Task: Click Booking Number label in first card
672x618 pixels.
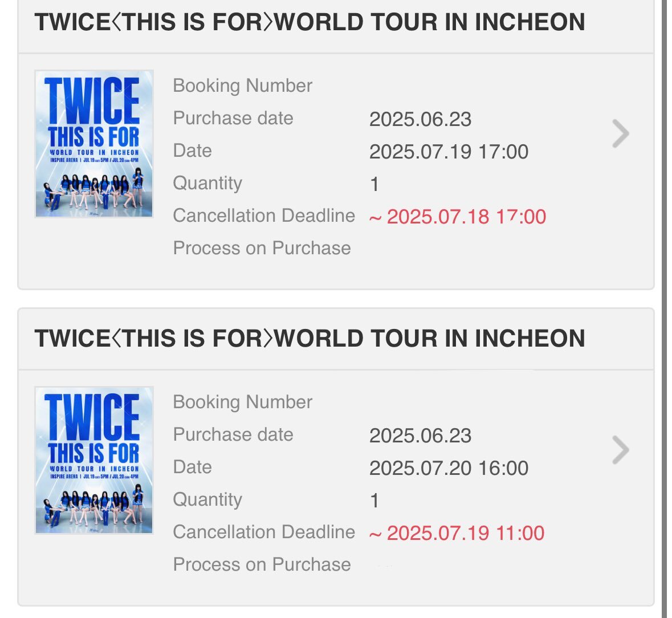Action: click(243, 86)
